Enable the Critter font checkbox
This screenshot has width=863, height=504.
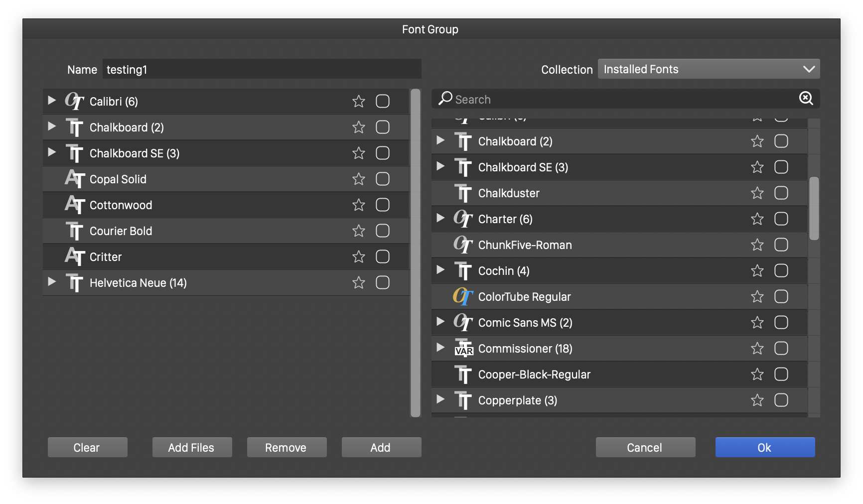[x=382, y=256]
